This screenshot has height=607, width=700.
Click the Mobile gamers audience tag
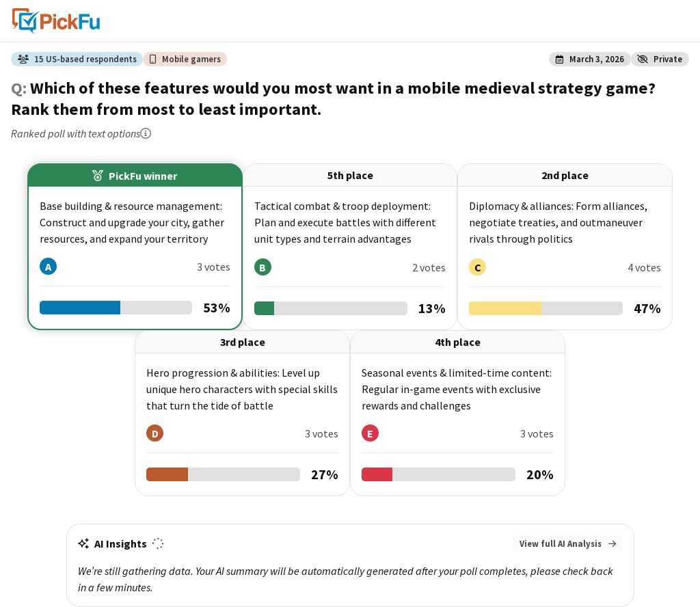(185, 59)
